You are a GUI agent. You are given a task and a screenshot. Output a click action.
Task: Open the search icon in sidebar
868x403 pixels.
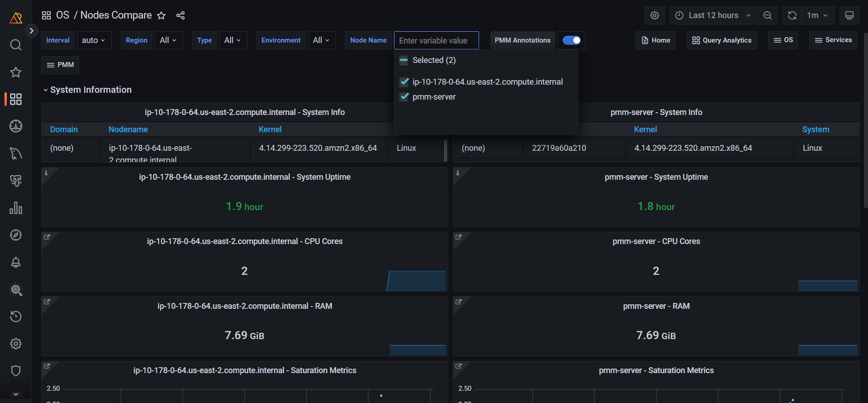(x=16, y=45)
